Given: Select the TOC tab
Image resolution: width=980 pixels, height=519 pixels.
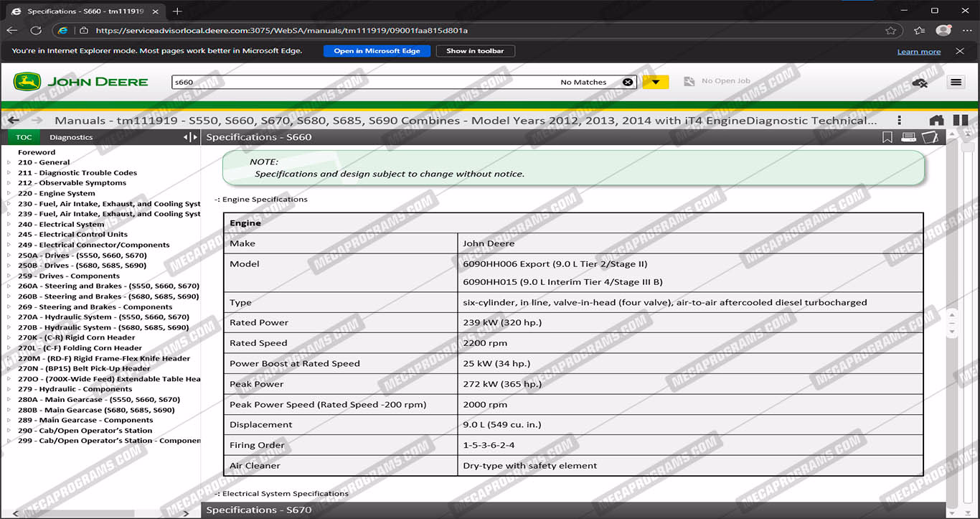Looking at the screenshot, I should [24, 137].
